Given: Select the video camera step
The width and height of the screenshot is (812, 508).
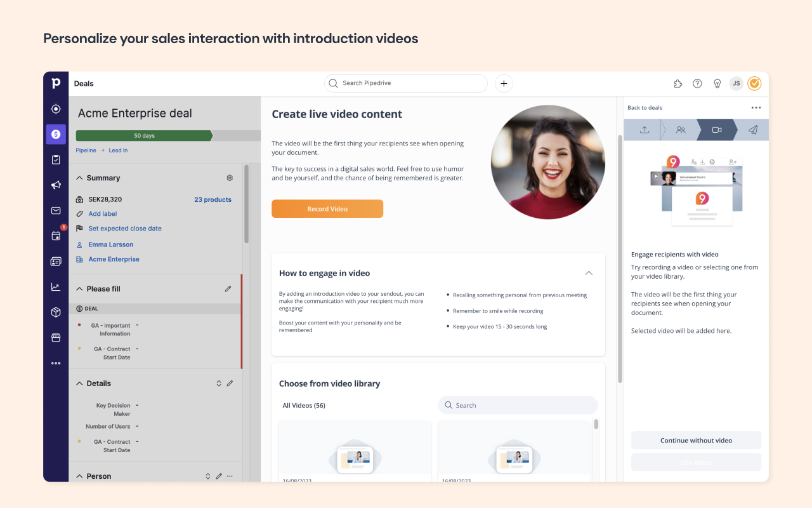Looking at the screenshot, I should click(x=717, y=130).
